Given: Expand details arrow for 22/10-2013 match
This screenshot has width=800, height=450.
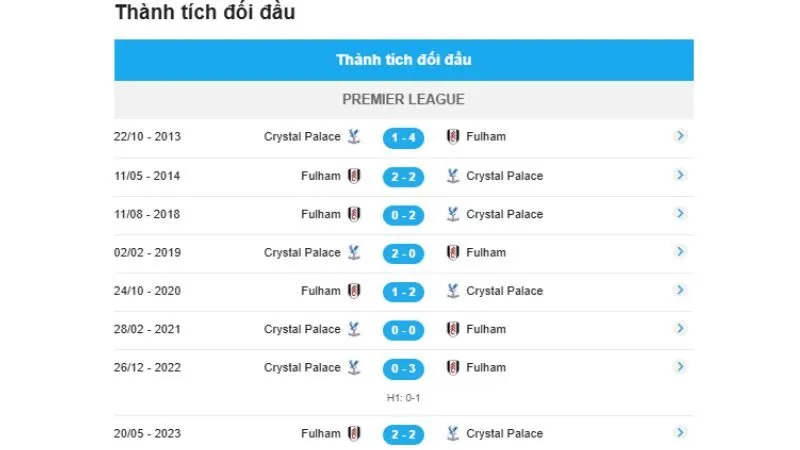Looking at the screenshot, I should [680, 136].
